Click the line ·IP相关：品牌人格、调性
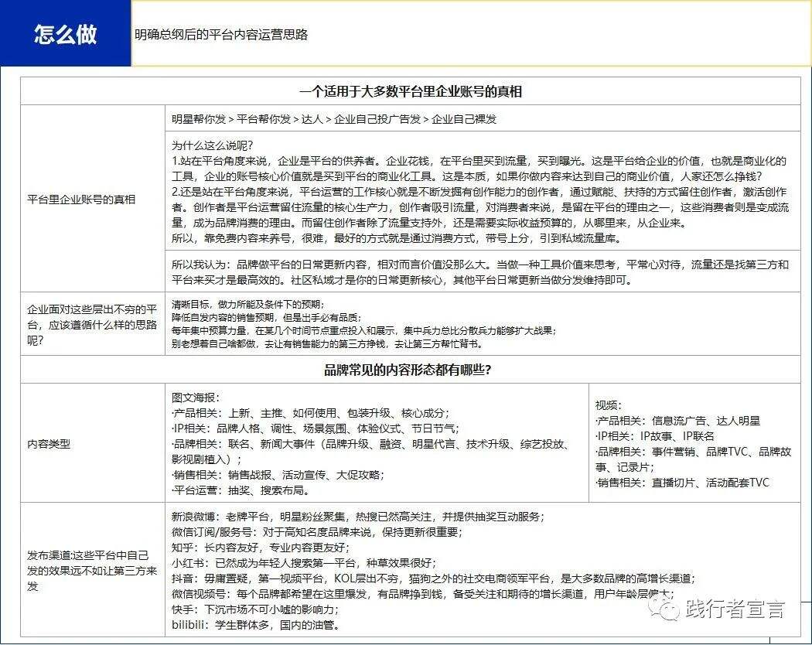Viewport: 812px width, 645px height. [316, 428]
